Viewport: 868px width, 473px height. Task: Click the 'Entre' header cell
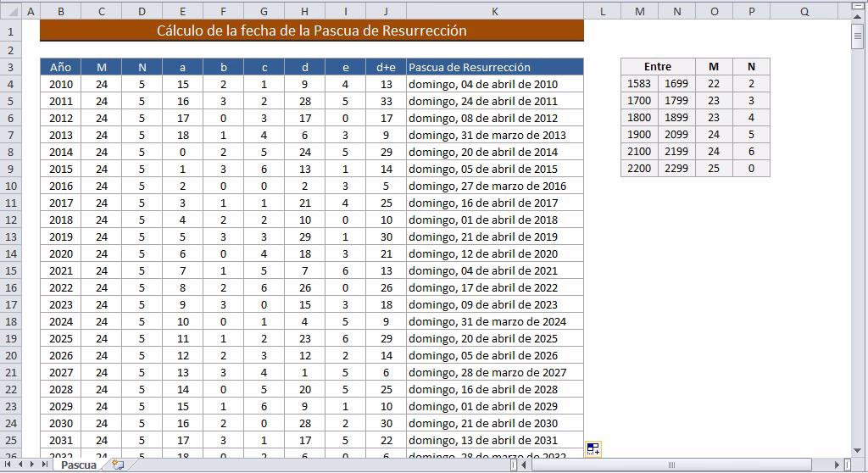[x=657, y=67]
